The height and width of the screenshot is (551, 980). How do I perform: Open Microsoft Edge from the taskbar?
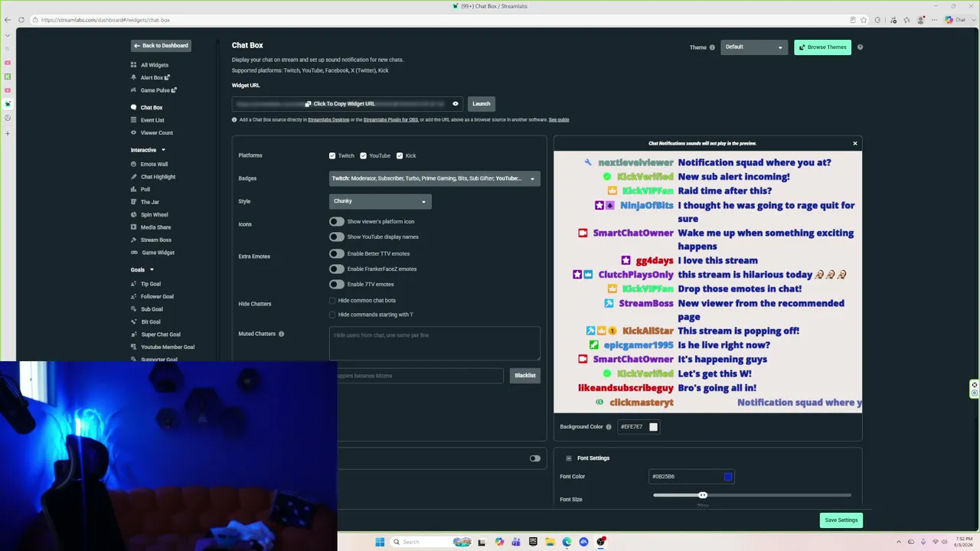567,542
